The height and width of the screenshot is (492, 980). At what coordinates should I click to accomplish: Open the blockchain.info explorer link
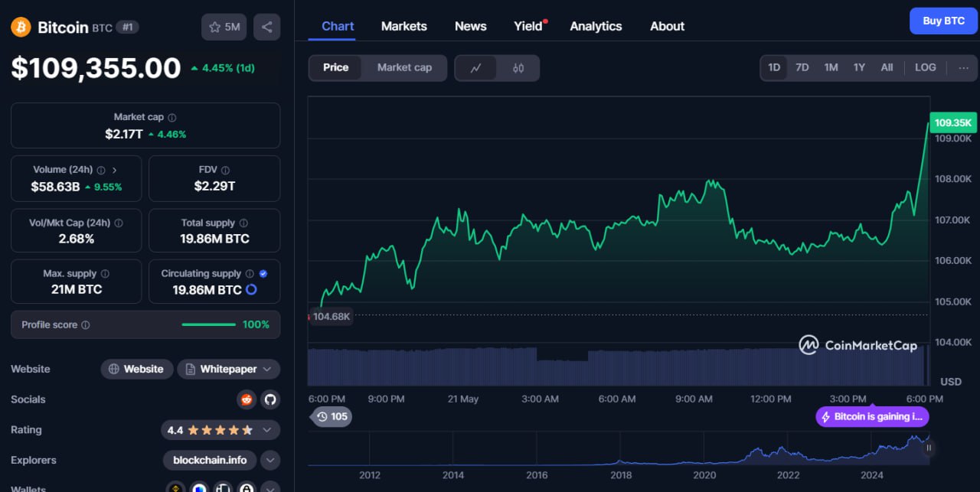(x=210, y=460)
